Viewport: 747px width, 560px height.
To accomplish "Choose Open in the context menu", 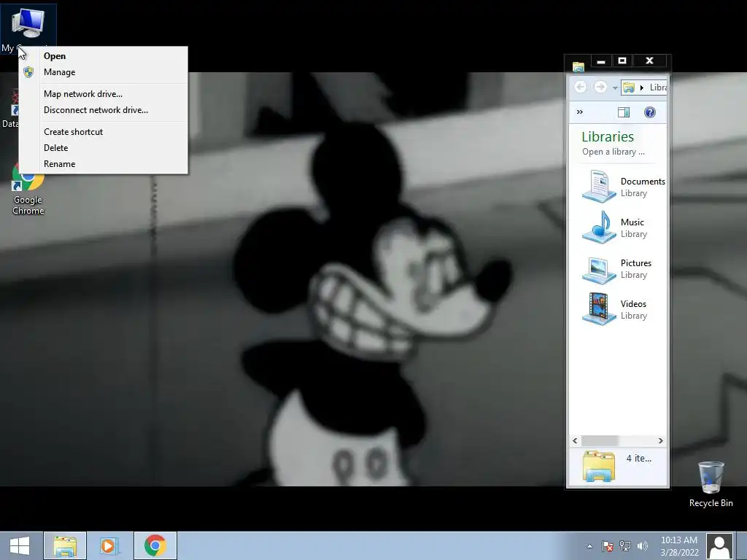I will [104, 56].
